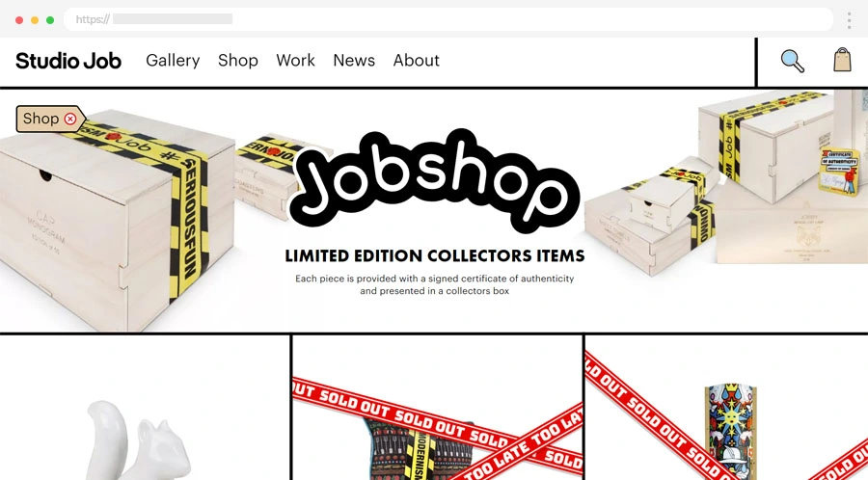Click the browser address bar
The image size is (868, 480).
pyautogui.click(x=448, y=19)
